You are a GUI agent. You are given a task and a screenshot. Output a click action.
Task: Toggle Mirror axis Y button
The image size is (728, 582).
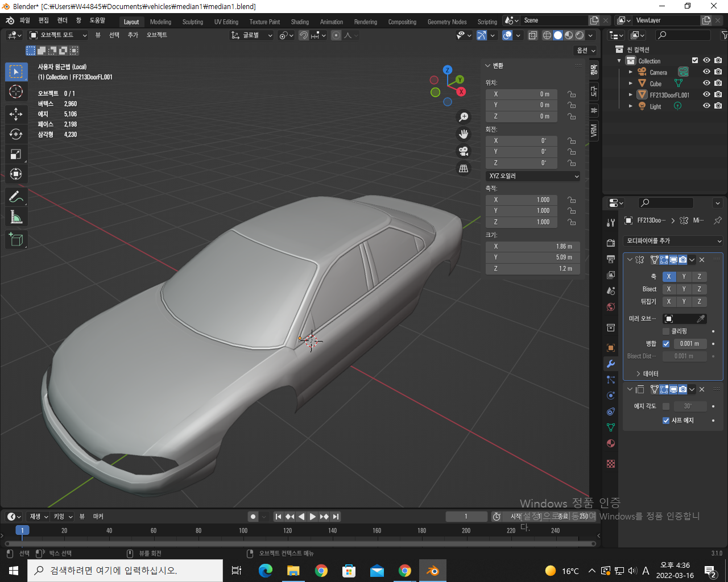[684, 277]
